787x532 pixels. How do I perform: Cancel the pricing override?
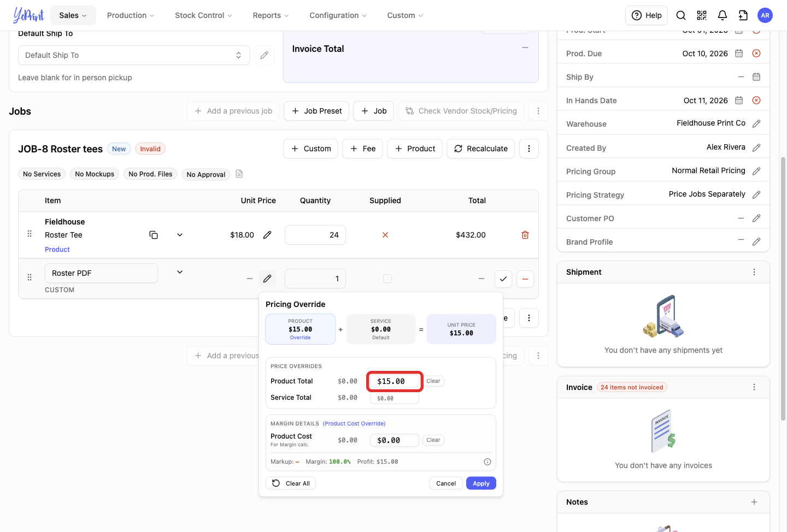[446, 483]
